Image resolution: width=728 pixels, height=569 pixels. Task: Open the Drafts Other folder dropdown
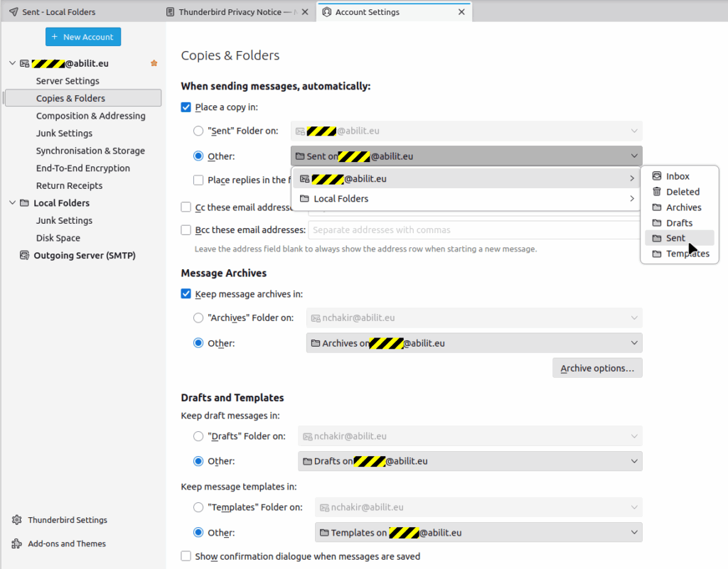pyautogui.click(x=470, y=461)
